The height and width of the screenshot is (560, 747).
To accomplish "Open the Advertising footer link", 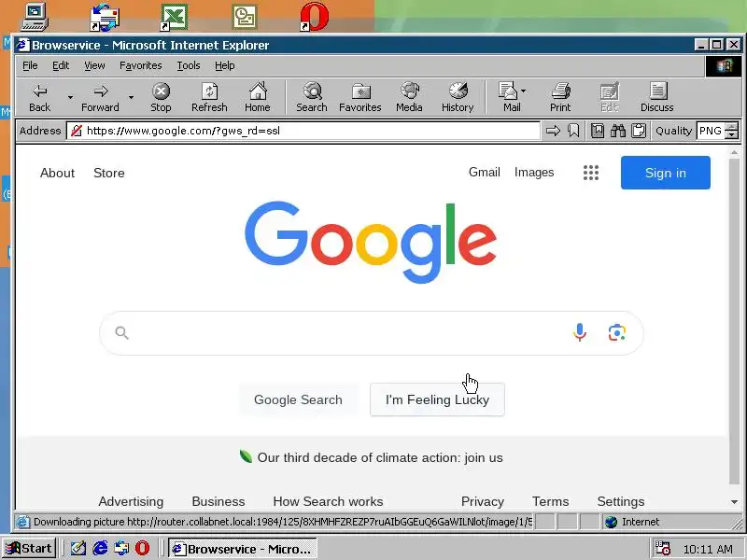I will [x=131, y=501].
